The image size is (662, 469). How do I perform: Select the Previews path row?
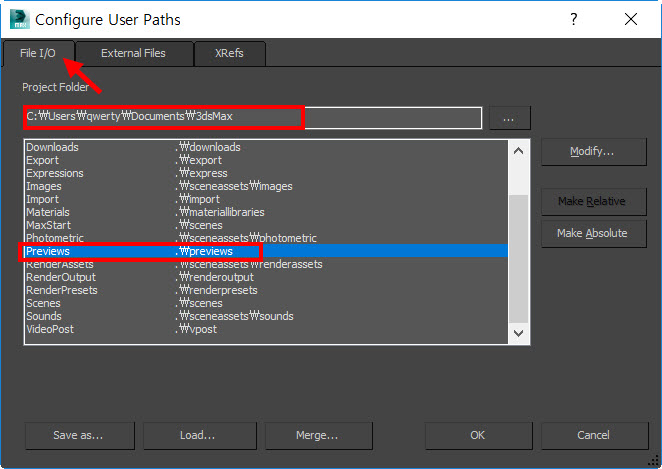(x=266, y=251)
